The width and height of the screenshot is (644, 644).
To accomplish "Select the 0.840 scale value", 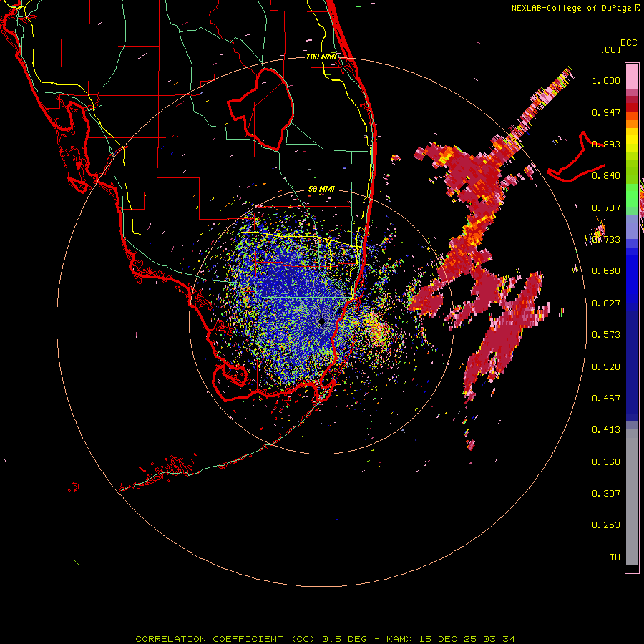I will point(606,176).
